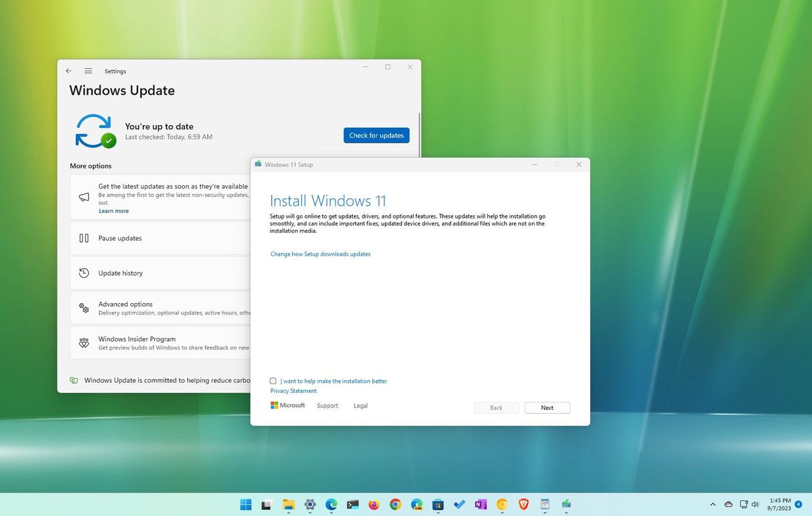Click Change how Setup downloads updates
Screen dimensions: 812x516
320,254
